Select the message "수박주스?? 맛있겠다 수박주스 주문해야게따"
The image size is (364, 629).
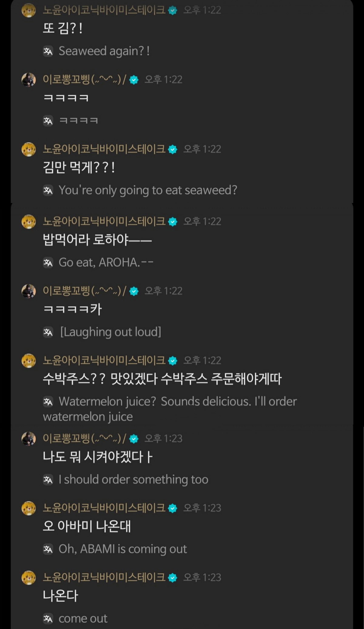[x=162, y=379]
